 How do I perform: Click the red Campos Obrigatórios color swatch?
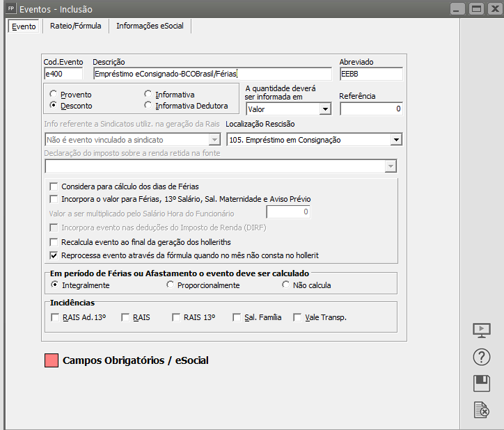(x=51, y=360)
